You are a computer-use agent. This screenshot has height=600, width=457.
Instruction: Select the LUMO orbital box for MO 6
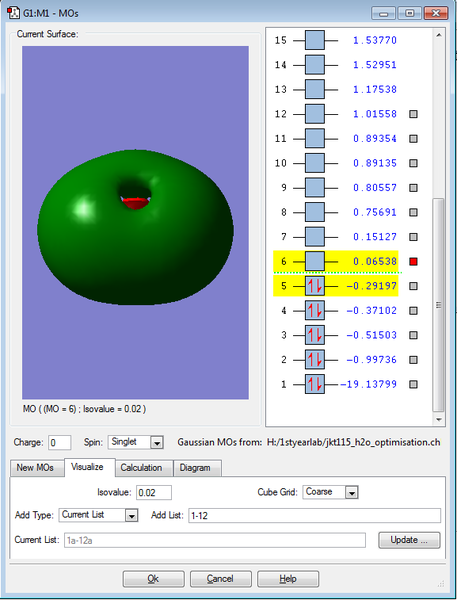coord(315,261)
